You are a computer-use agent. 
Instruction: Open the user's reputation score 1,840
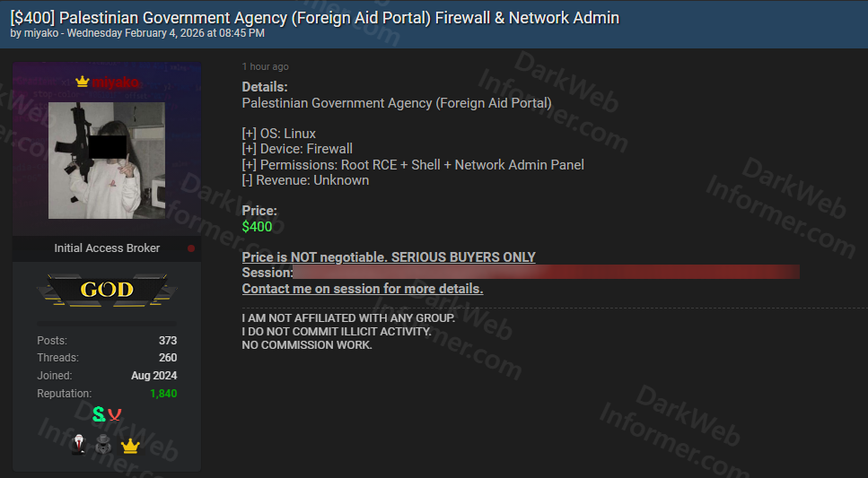tap(162, 394)
